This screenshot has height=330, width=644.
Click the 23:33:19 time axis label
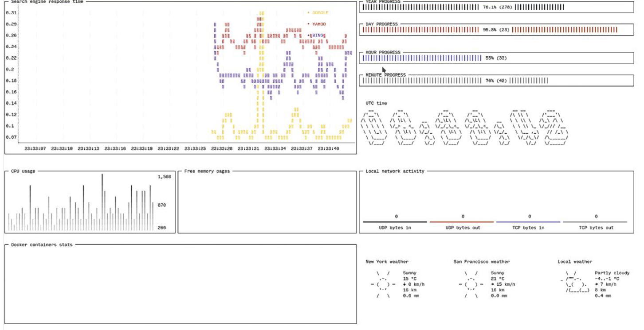[x=142, y=149]
